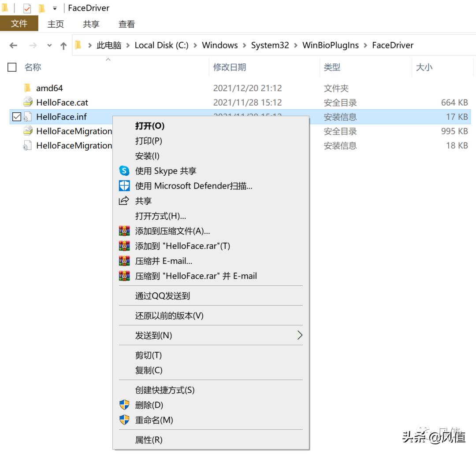Click the WinRAR icon beside 压缩并 E-mail
Viewport: 476px width, 454px height.
125,261
